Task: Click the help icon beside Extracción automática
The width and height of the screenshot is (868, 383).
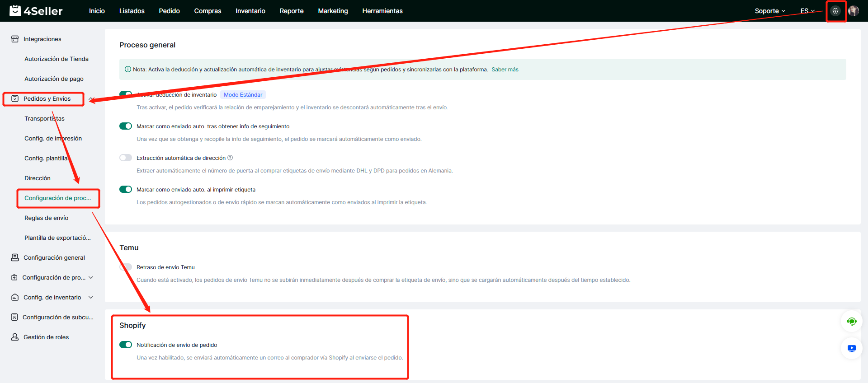Action: tap(230, 158)
